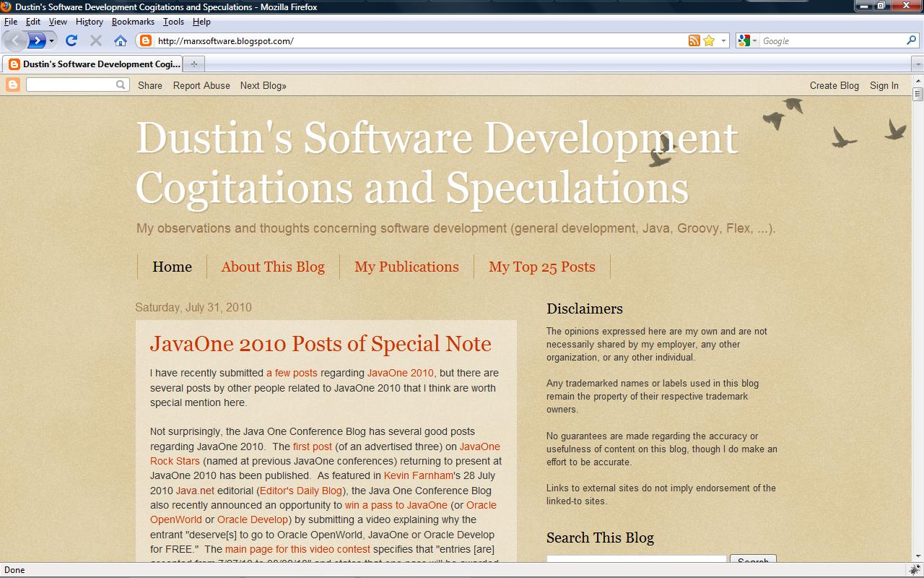Stop loading with the X icon
The width and height of the screenshot is (924, 578).
pos(95,40)
